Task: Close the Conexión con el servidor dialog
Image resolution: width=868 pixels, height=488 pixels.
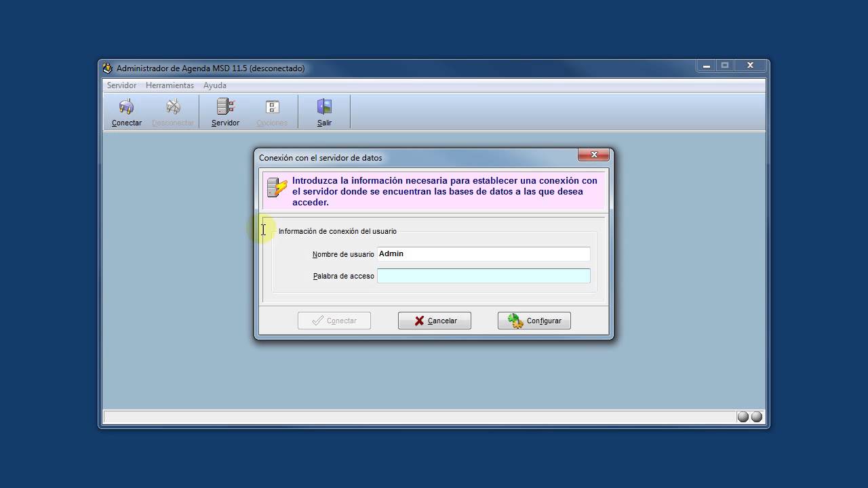Action: click(594, 155)
